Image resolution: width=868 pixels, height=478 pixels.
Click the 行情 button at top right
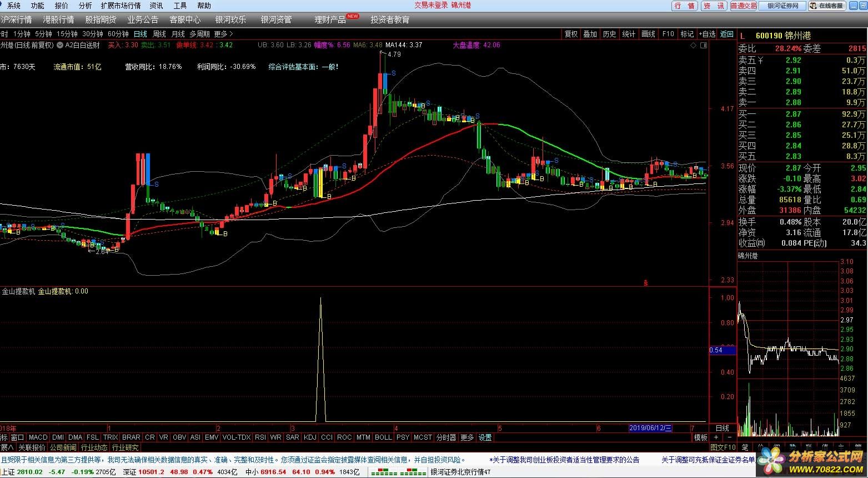(685, 6)
